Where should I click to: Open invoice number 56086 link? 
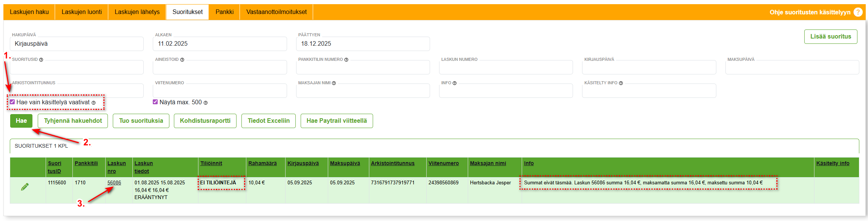tap(114, 182)
